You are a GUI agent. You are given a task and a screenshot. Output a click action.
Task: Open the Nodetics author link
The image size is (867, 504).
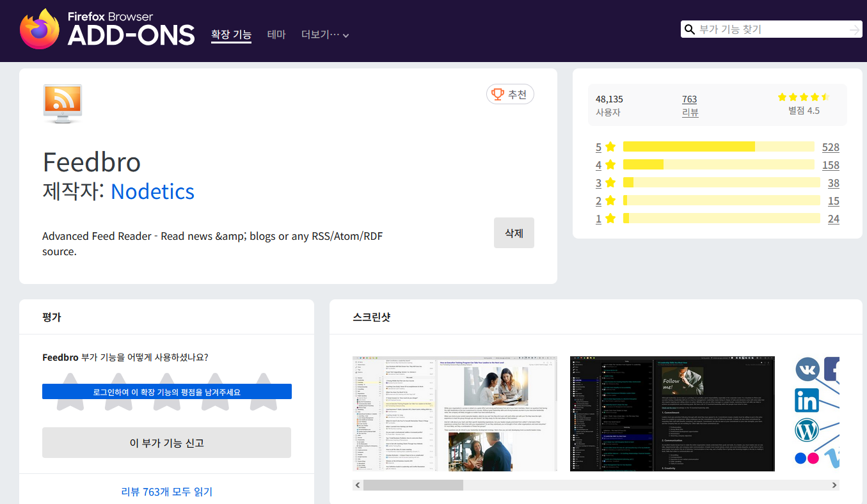tap(152, 191)
